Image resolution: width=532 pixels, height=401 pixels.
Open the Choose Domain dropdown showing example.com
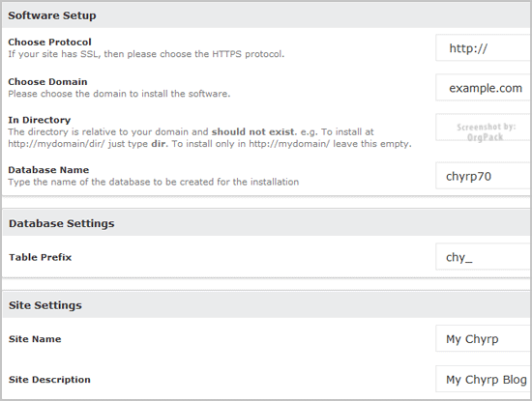[x=484, y=88]
